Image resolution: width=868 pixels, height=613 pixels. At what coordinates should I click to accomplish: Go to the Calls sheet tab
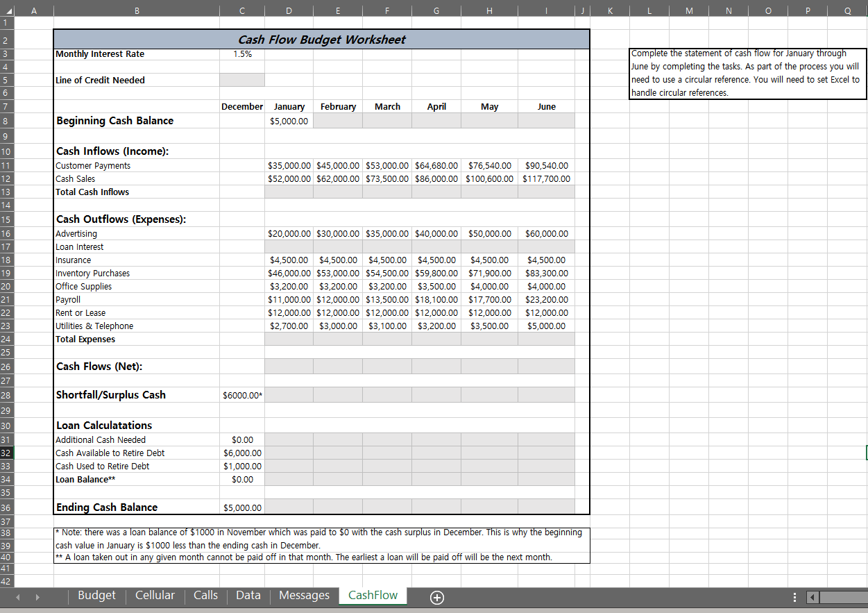pyautogui.click(x=205, y=596)
